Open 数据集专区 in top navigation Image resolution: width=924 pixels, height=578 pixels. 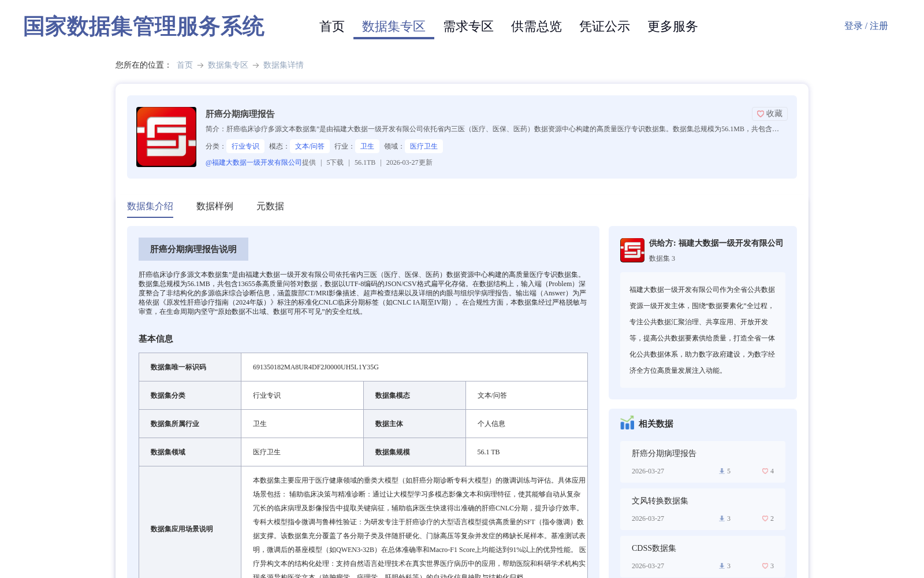[x=394, y=27]
